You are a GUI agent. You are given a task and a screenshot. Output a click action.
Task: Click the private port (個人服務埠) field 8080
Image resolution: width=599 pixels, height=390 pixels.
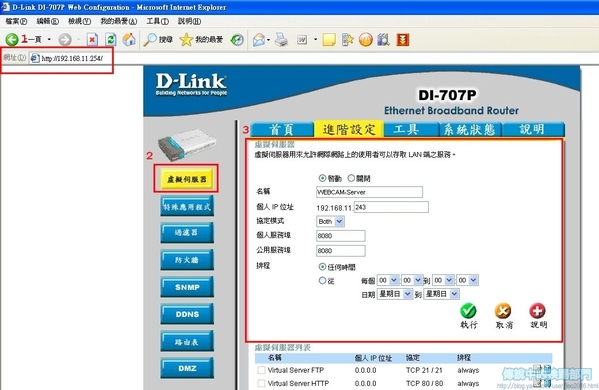tap(341, 236)
